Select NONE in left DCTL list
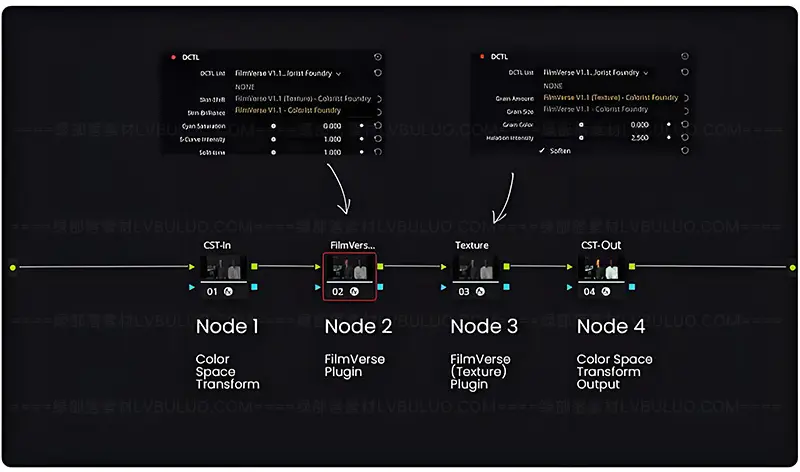 point(245,87)
